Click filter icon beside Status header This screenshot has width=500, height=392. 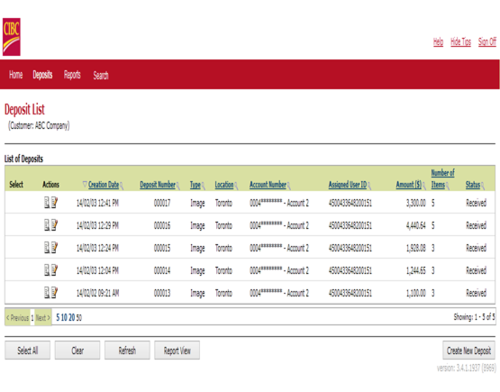(483, 186)
